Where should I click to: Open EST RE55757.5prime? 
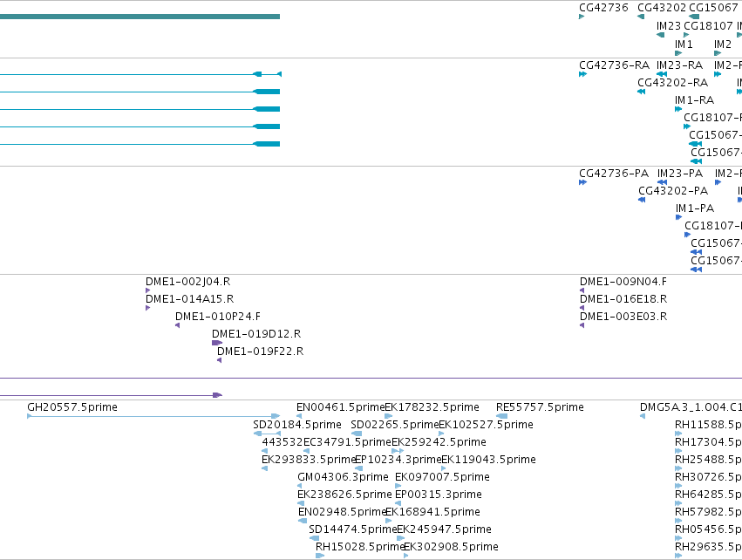[540, 407]
